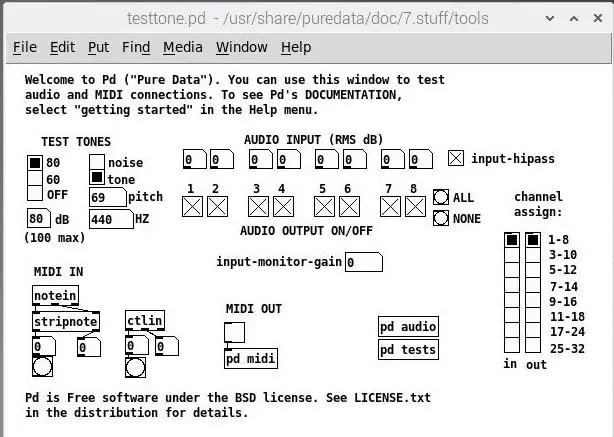Open the Edit menu
Image resolution: width=614 pixels, height=437 pixels.
(62, 47)
